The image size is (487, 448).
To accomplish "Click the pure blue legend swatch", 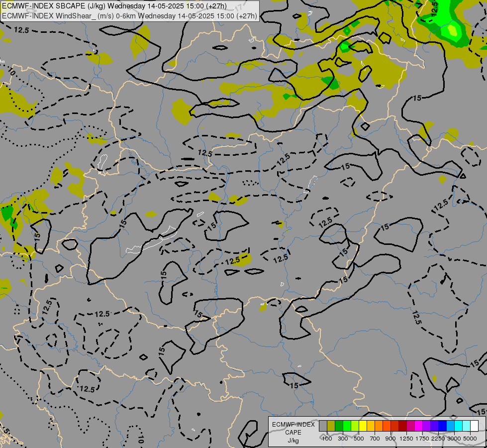I will [443, 426].
